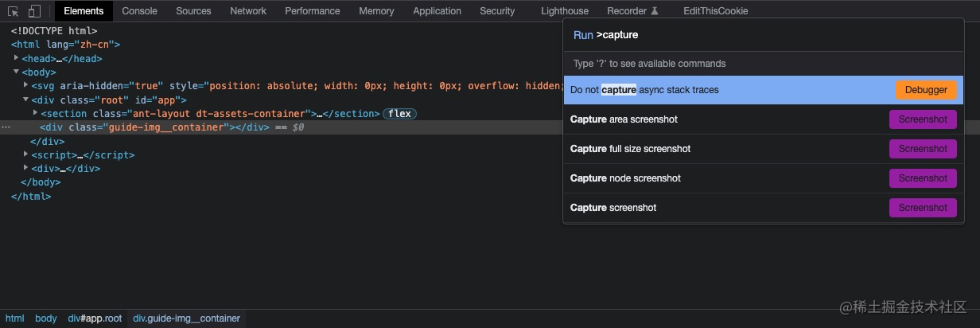The image size is (980, 328).
Task: Open the Performance tab
Action: coord(313,11)
